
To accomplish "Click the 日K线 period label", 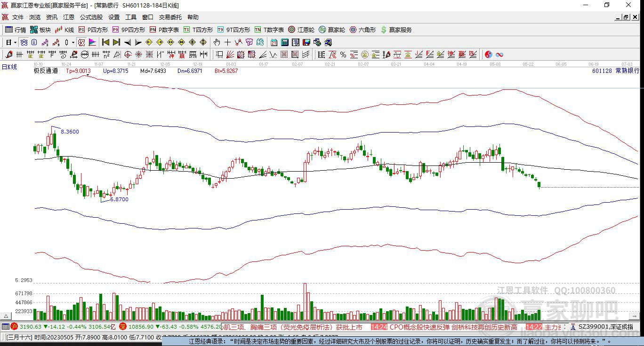I will point(9,67).
